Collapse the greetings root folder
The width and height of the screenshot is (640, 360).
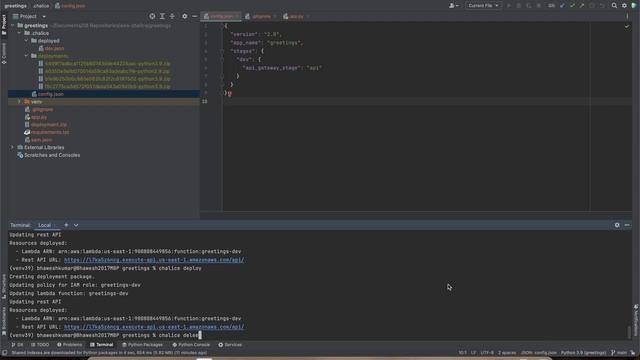12,25
